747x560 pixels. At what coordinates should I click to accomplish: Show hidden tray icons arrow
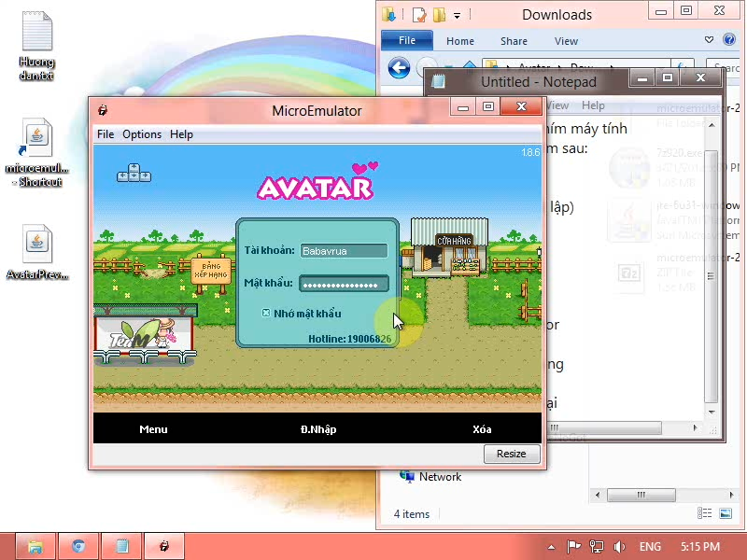(x=551, y=547)
